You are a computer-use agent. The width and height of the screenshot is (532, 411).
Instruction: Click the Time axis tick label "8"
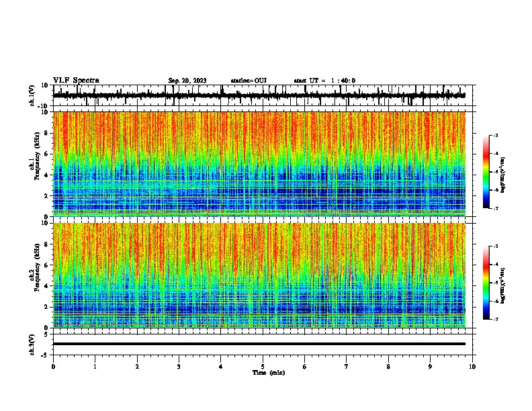click(x=388, y=367)
